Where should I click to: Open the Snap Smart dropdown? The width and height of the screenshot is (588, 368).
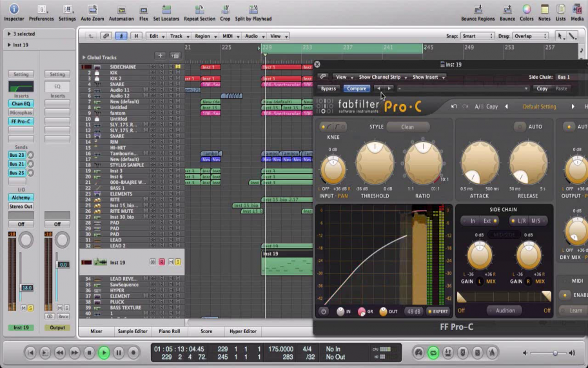(477, 36)
